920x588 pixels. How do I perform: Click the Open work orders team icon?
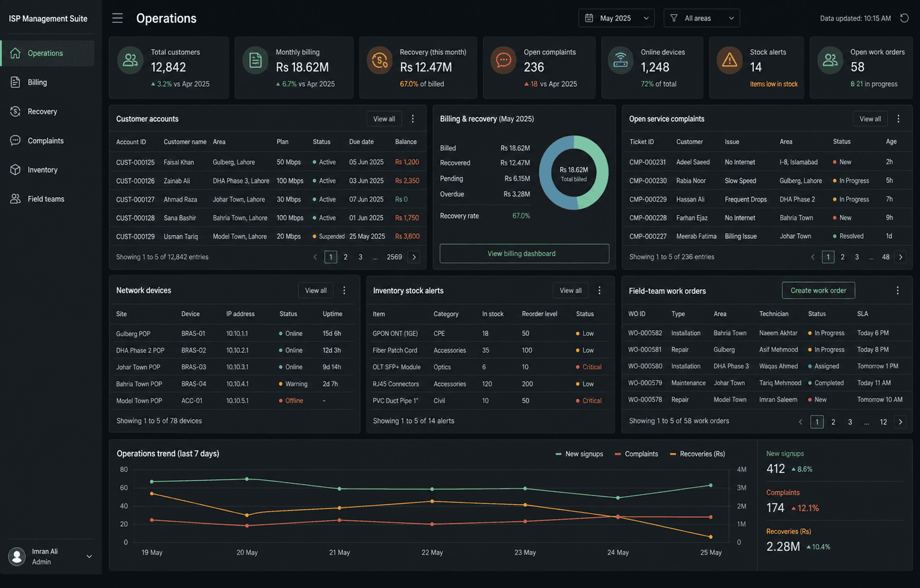[x=830, y=61]
